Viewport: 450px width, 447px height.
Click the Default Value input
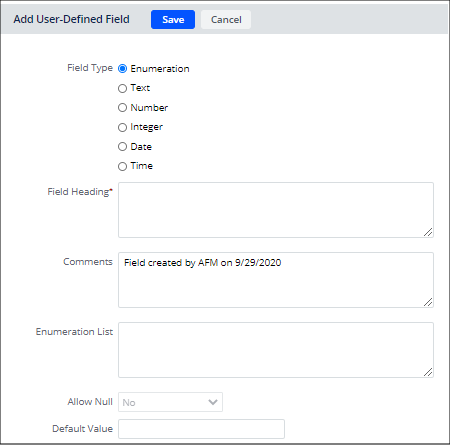pos(201,429)
